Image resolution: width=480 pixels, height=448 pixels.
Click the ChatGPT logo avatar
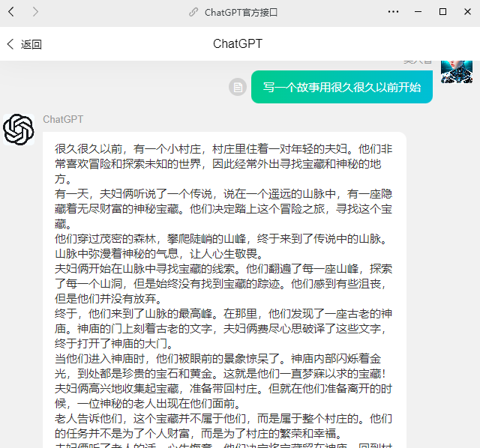[19, 130]
